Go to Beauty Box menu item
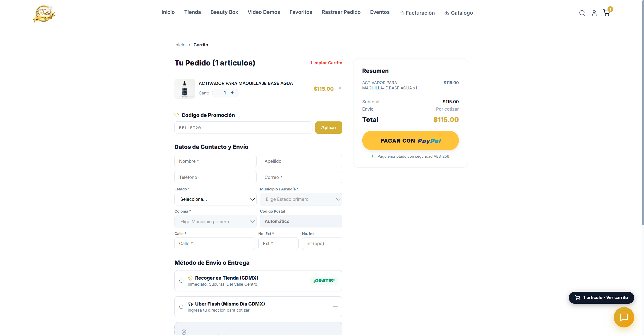644x335 pixels. pos(224,12)
